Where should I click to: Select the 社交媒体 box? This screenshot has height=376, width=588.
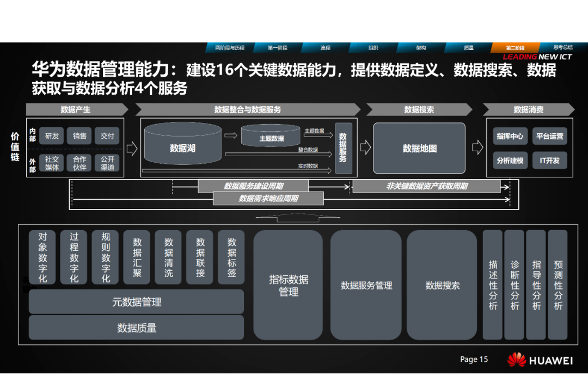pyautogui.click(x=52, y=163)
